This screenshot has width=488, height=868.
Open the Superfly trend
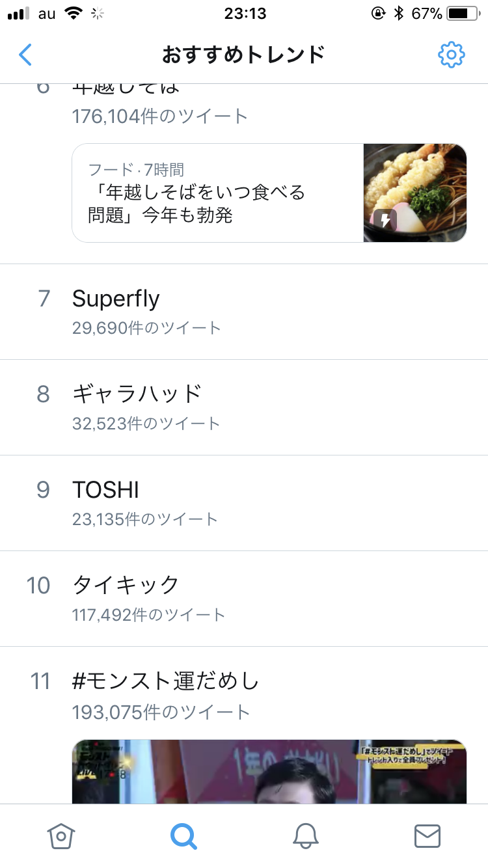pyautogui.click(x=116, y=299)
